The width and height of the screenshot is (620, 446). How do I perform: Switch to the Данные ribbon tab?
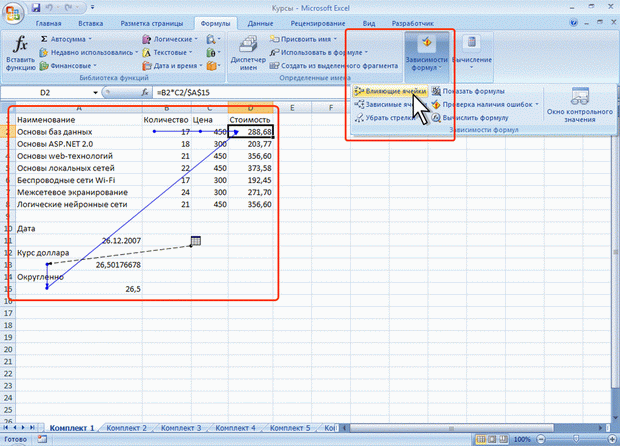coord(261,21)
